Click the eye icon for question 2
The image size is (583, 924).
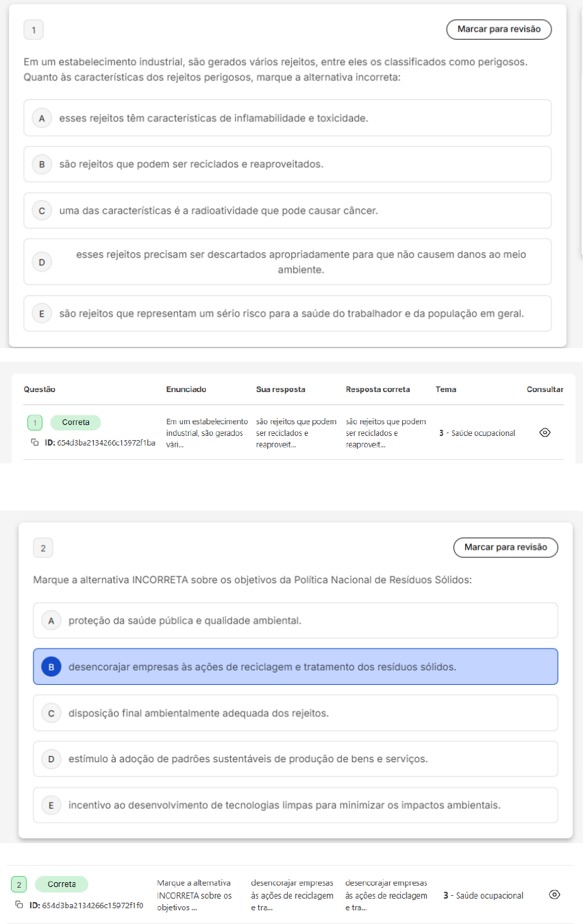pyautogui.click(x=555, y=895)
